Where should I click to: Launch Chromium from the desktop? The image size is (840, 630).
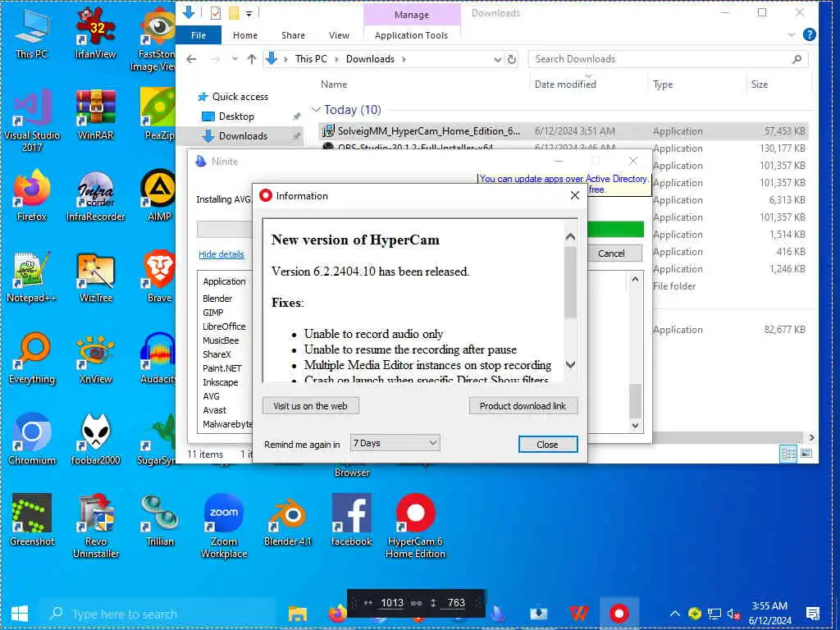tap(31, 440)
